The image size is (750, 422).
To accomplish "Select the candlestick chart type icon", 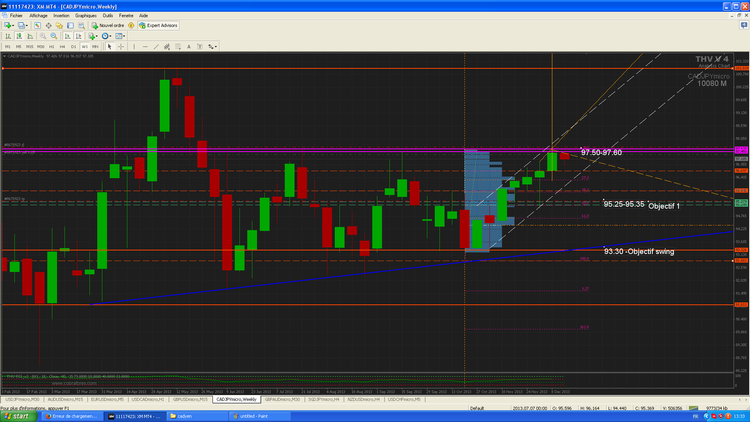I will (x=19, y=36).
